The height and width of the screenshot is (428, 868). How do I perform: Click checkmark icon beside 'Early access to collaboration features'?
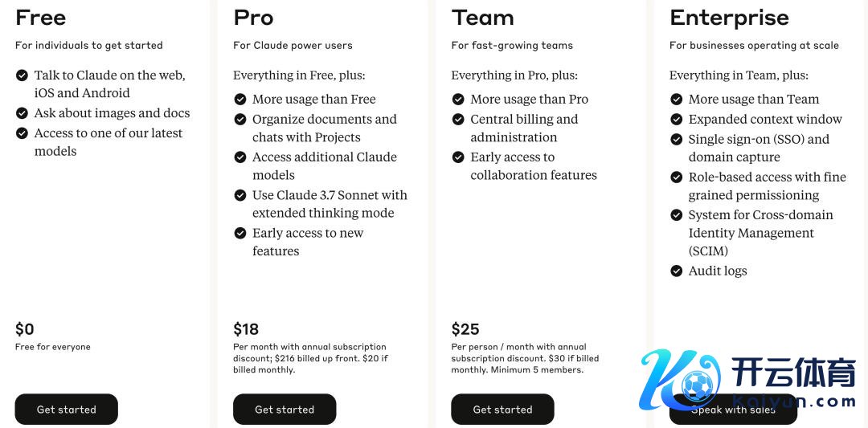458,157
